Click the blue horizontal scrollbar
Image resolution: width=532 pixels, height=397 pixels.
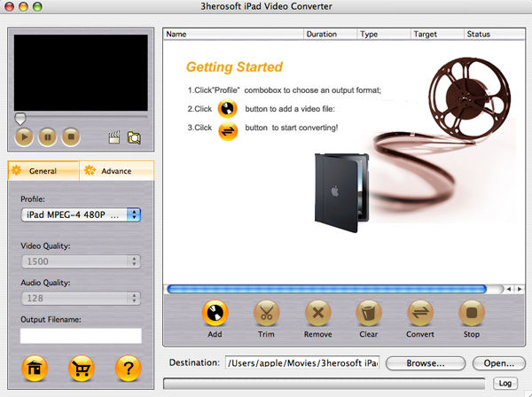click(326, 289)
